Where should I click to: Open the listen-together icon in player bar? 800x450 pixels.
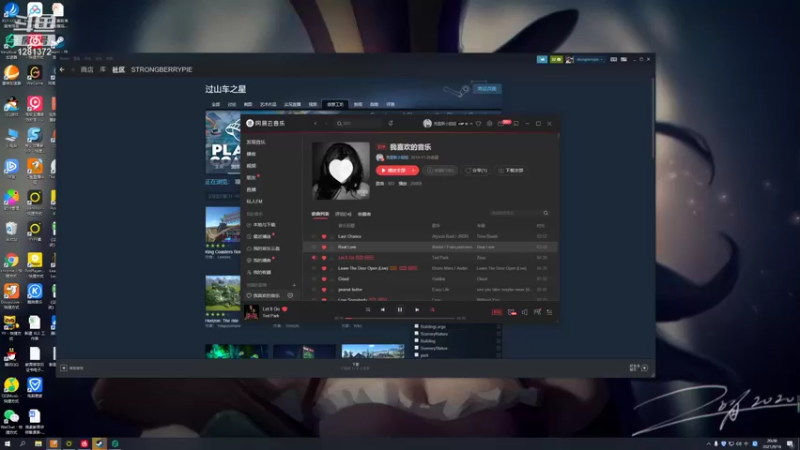click(537, 312)
